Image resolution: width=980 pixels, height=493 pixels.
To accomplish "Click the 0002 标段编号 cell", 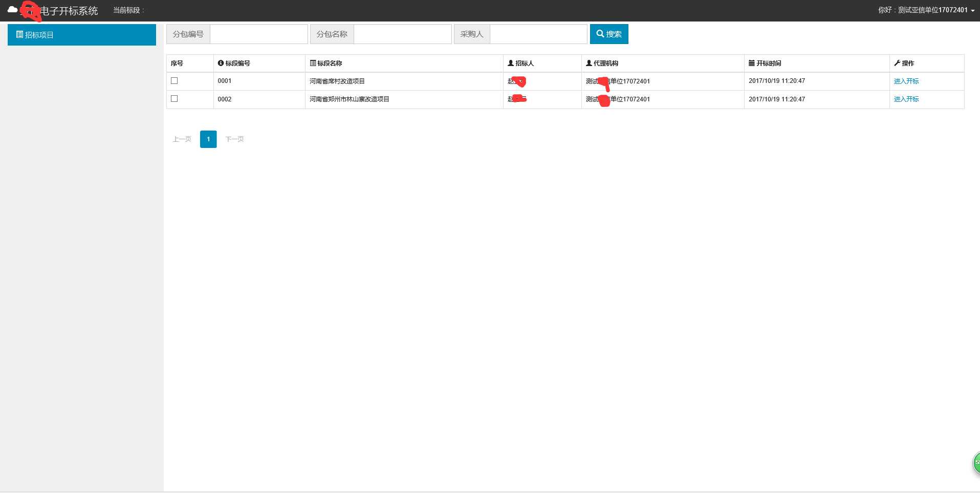I will [259, 99].
